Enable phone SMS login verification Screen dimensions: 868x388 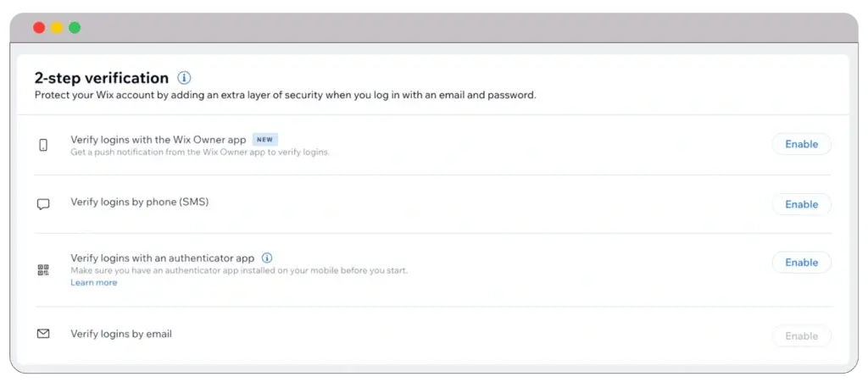click(801, 204)
